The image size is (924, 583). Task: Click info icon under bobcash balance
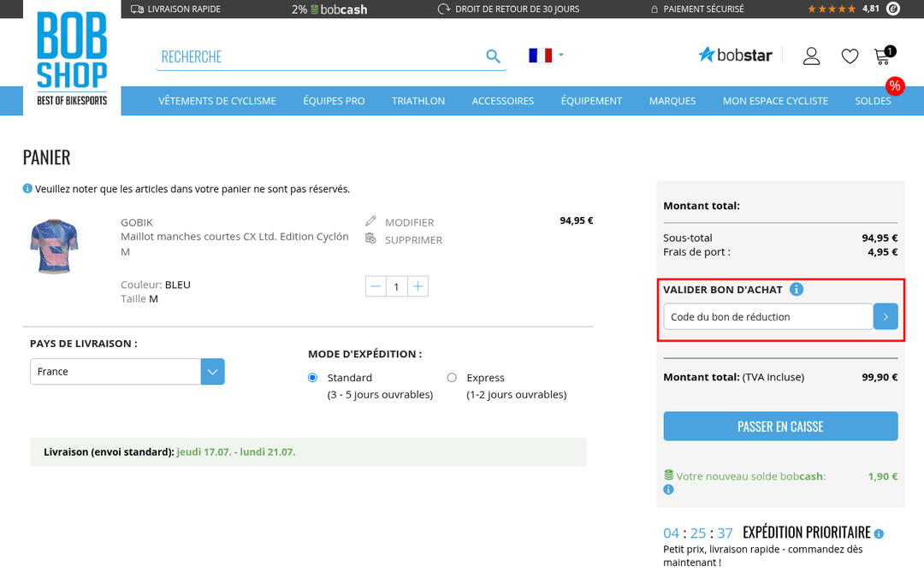[x=668, y=489]
